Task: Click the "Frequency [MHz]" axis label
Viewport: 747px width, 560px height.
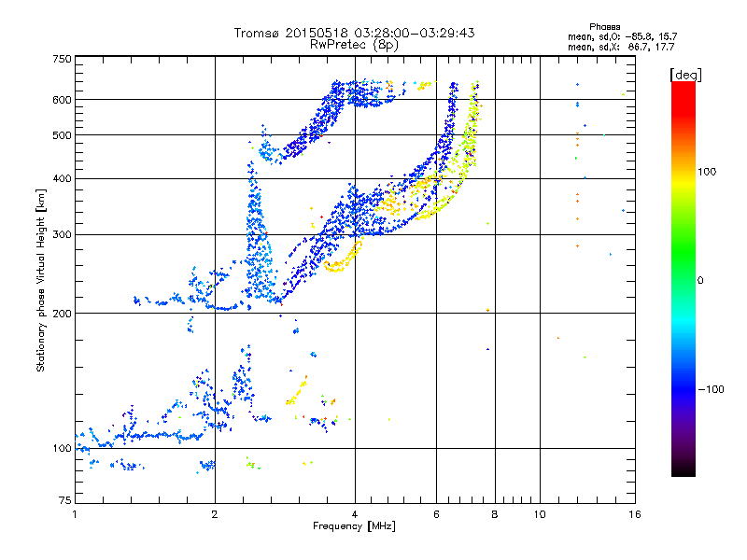Action: pos(354,526)
